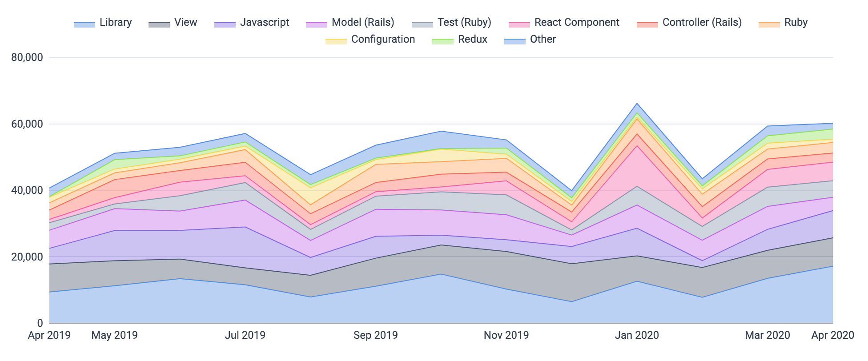Click the Jul 2019 axis tick label

click(x=245, y=335)
